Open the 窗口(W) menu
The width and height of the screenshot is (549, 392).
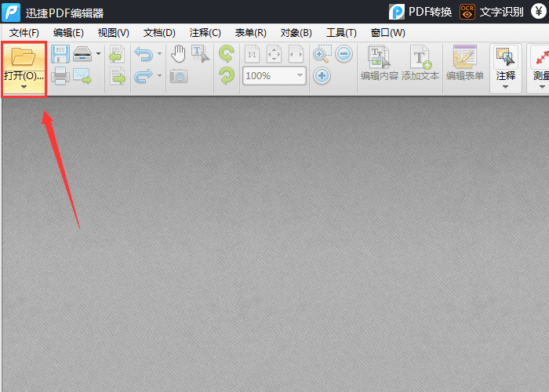coord(388,33)
